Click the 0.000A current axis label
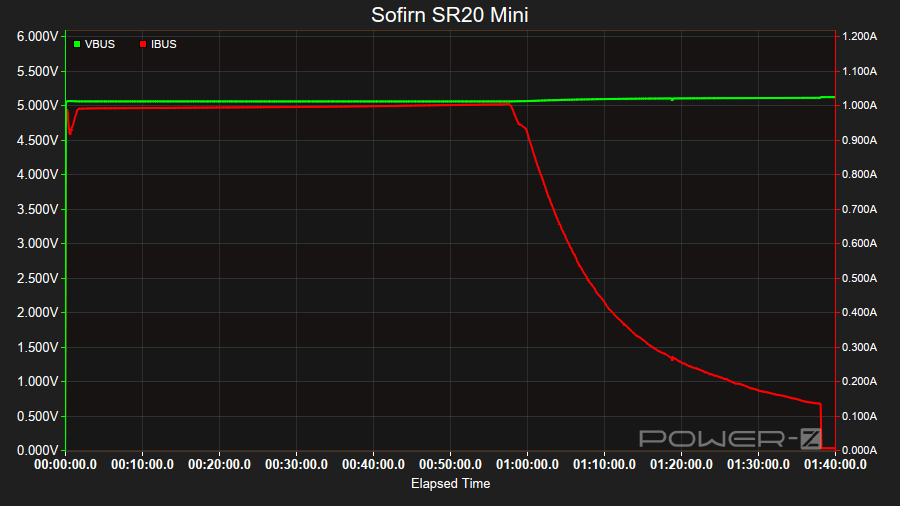Viewport: 900px width, 506px height. pos(859,450)
